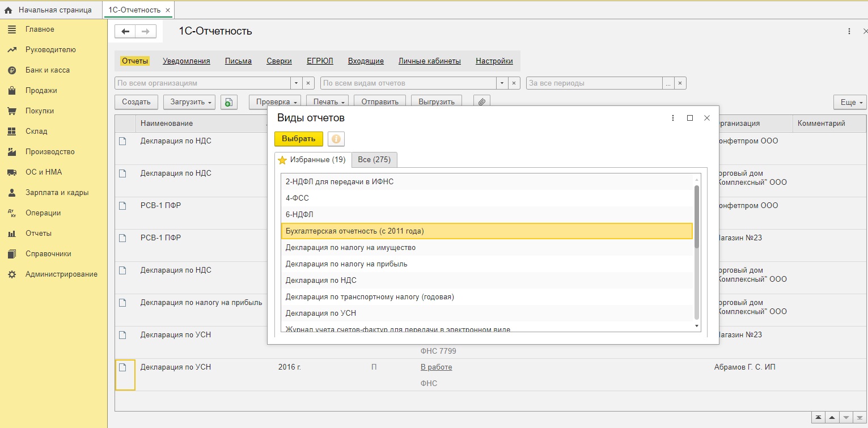The width and height of the screenshot is (868, 428).
Task: Click the Выгрузить button
Action: (437, 102)
